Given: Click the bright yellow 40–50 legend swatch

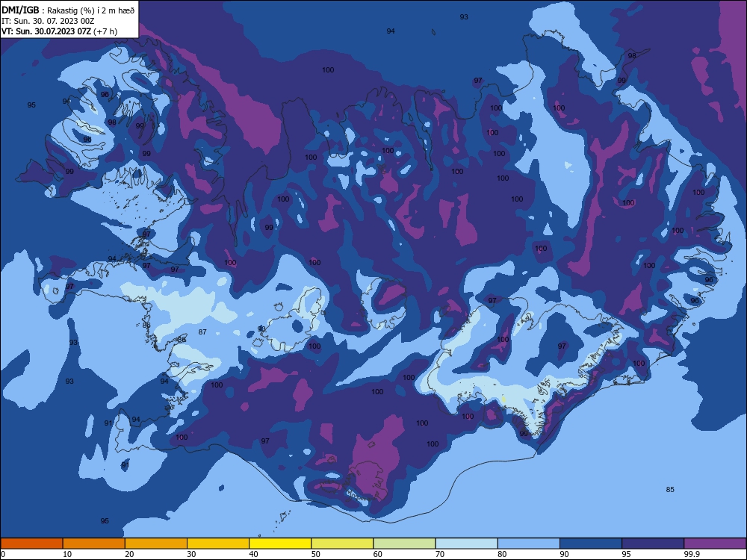Looking at the screenshot, I should point(280,544).
